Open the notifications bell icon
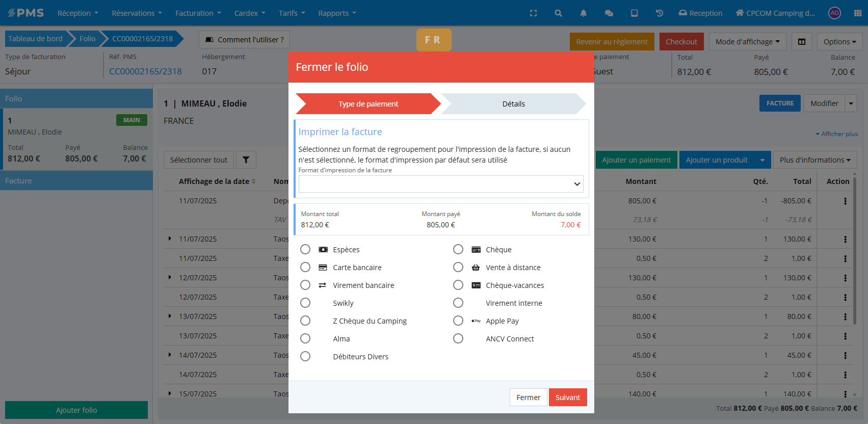 (583, 13)
